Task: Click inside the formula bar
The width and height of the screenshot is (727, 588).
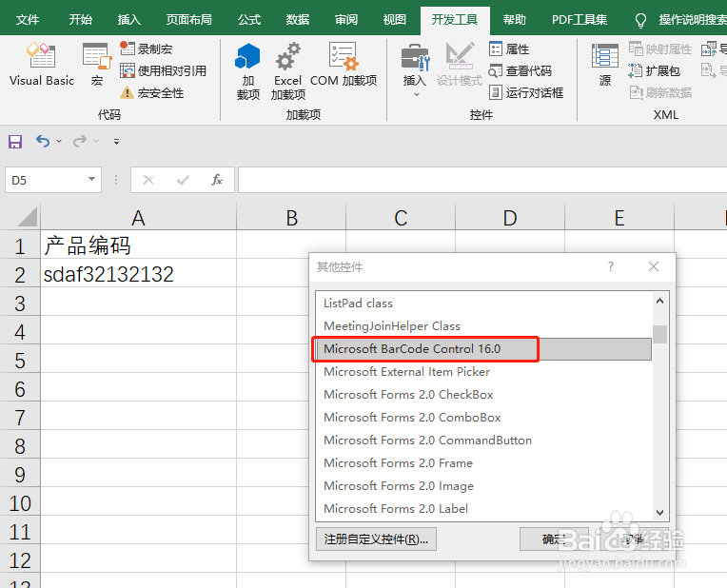Action: pyautogui.click(x=482, y=180)
